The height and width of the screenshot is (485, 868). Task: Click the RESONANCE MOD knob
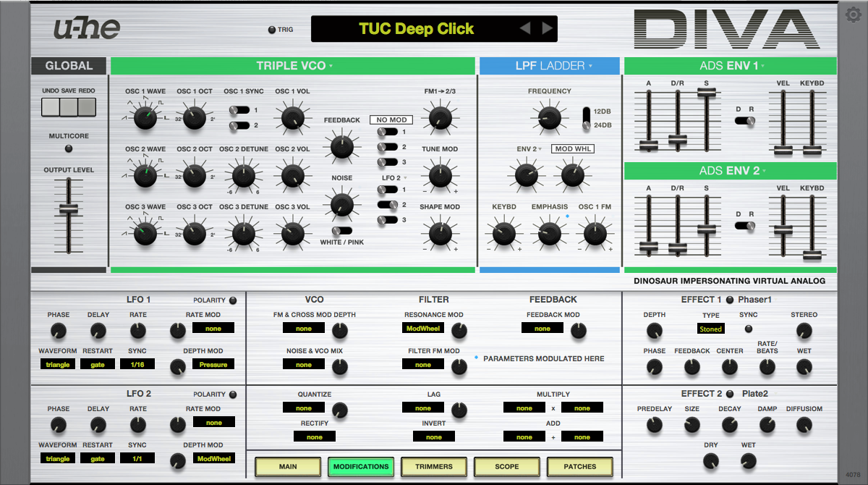(459, 331)
